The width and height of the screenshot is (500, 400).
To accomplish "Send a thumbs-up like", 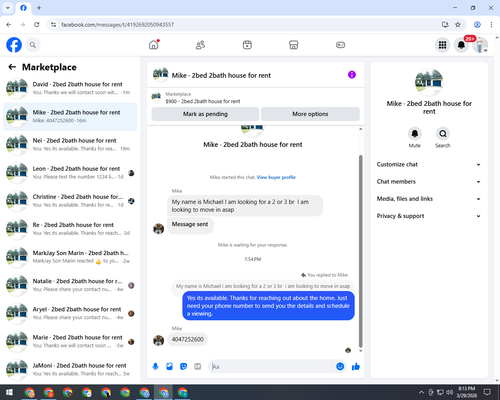I will [356, 367].
